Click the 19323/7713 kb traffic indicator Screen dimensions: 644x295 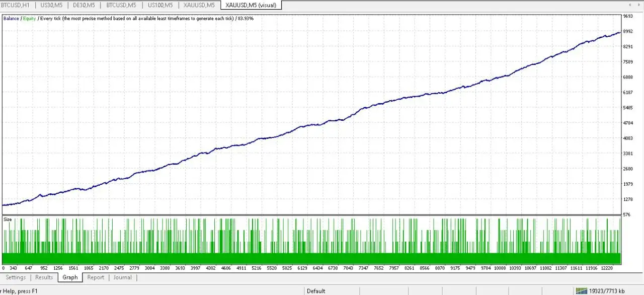(x=607, y=291)
